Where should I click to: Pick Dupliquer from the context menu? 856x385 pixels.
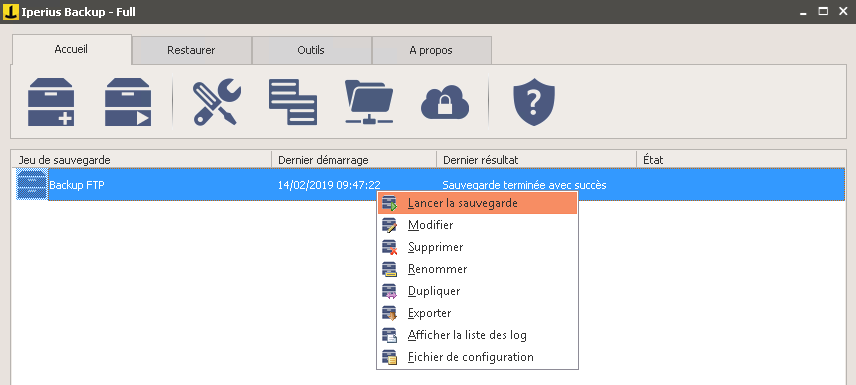478,291
